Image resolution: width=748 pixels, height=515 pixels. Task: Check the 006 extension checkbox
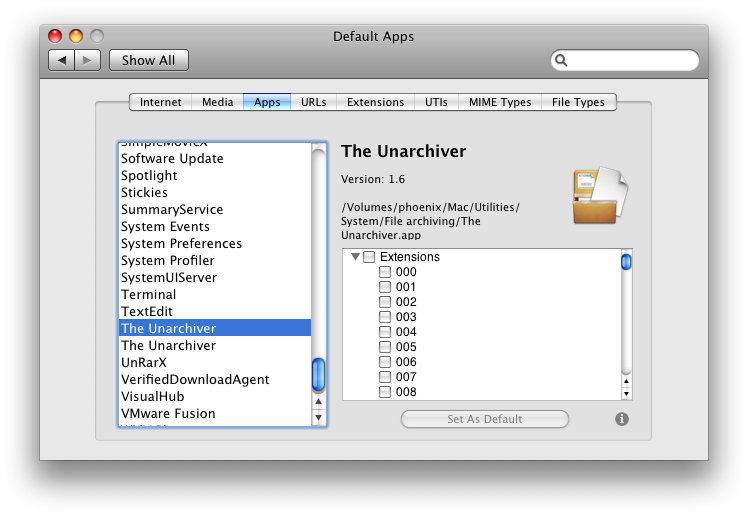[x=384, y=361]
